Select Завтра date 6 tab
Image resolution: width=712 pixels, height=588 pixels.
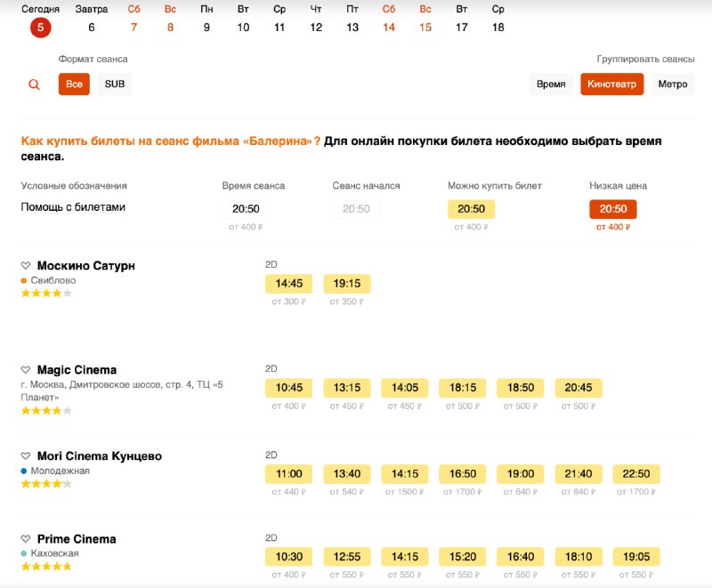[92, 19]
